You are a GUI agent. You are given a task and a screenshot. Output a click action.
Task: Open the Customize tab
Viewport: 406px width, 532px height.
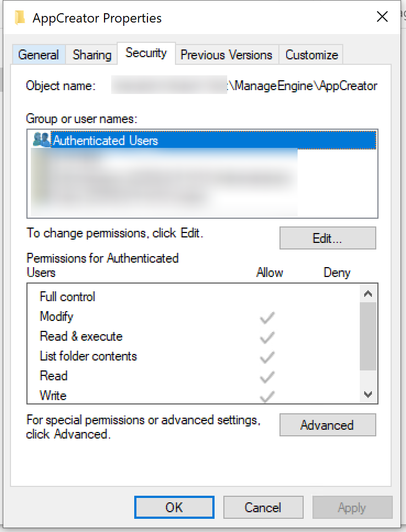311,55
